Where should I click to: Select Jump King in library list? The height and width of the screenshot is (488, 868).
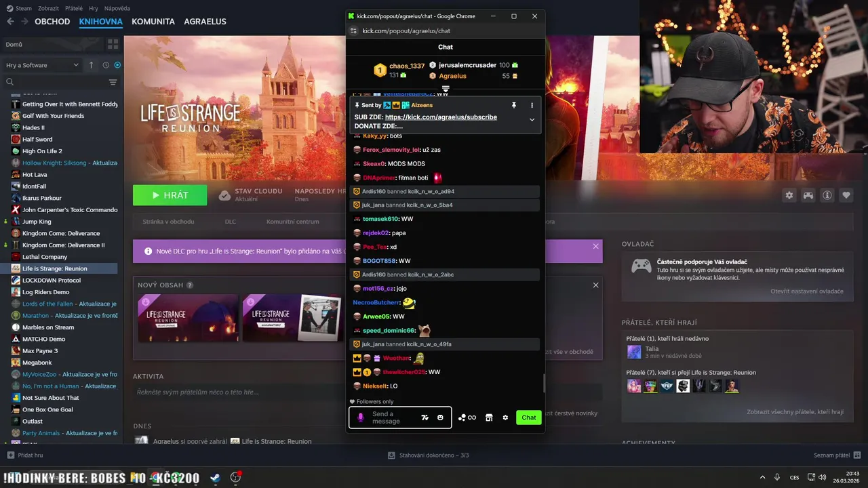[x=37, y=222]
